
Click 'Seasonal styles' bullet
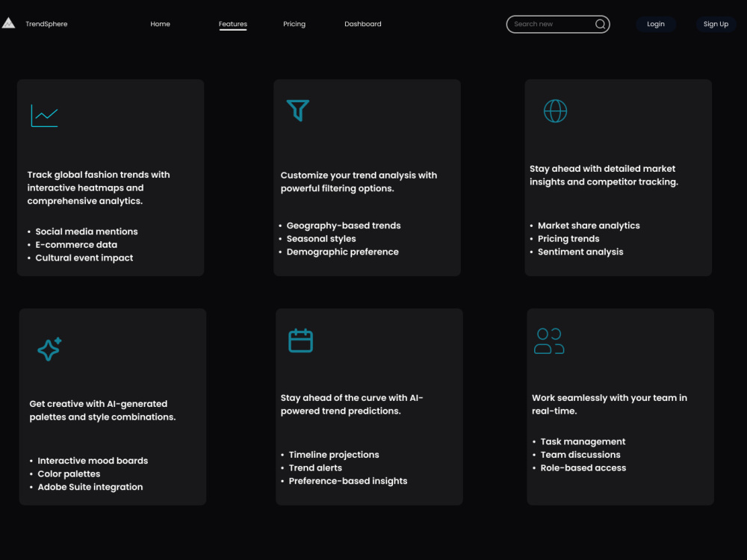pyautogui.click(x=321, y=239)
